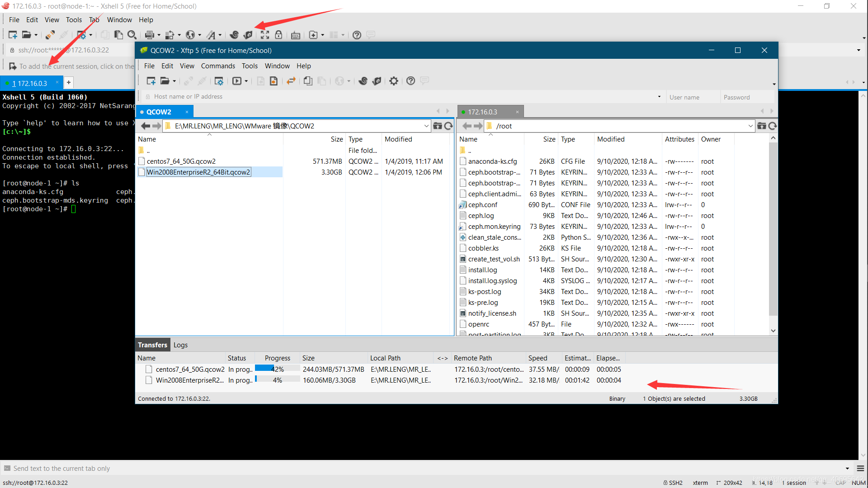Switch to the Logs tab
This screenshot has width=868, height=488.
(180, 345)
